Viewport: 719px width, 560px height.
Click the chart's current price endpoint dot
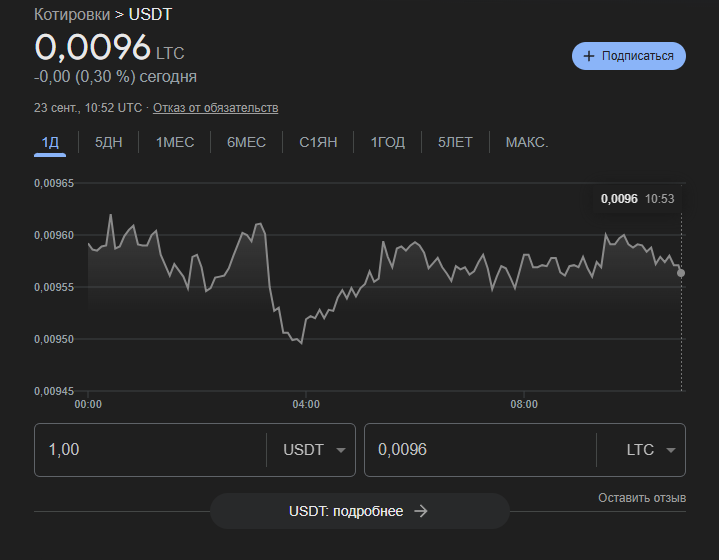[681, 272]
